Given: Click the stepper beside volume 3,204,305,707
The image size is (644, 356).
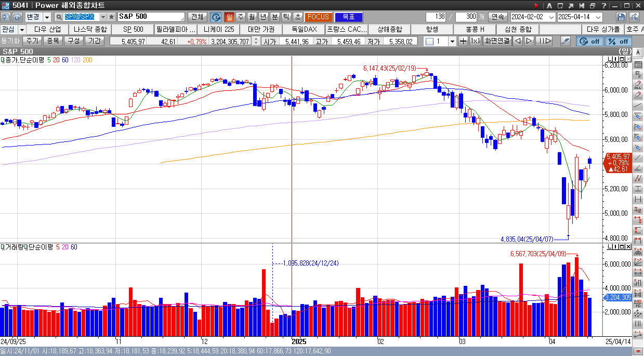Looking at the screenshot, I should coord(255,41).
